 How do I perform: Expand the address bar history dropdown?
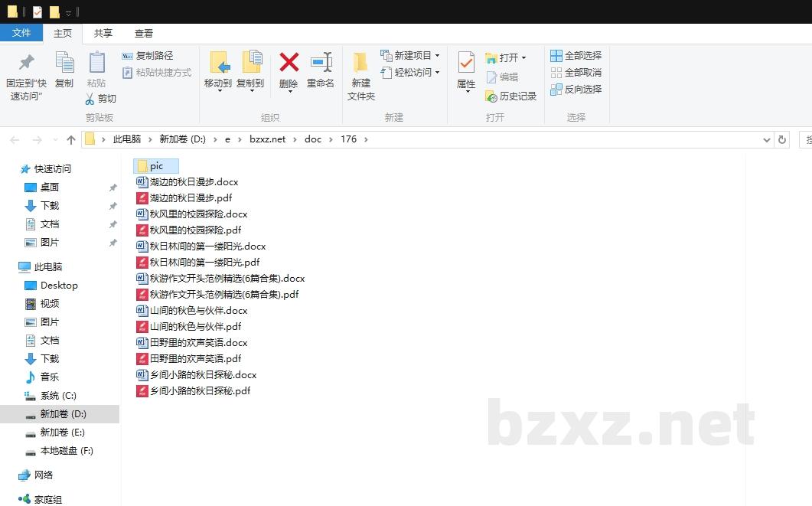[x=767, y=139]
